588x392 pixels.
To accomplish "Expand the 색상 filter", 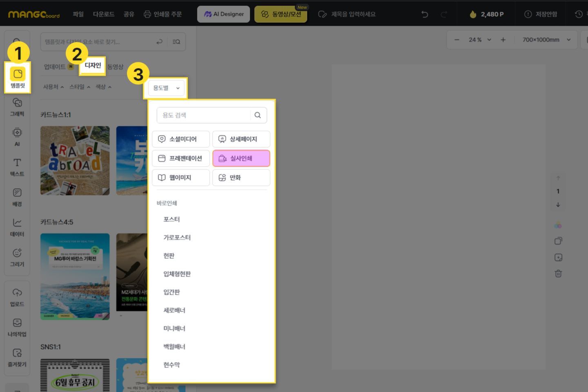I will point(103,87).
